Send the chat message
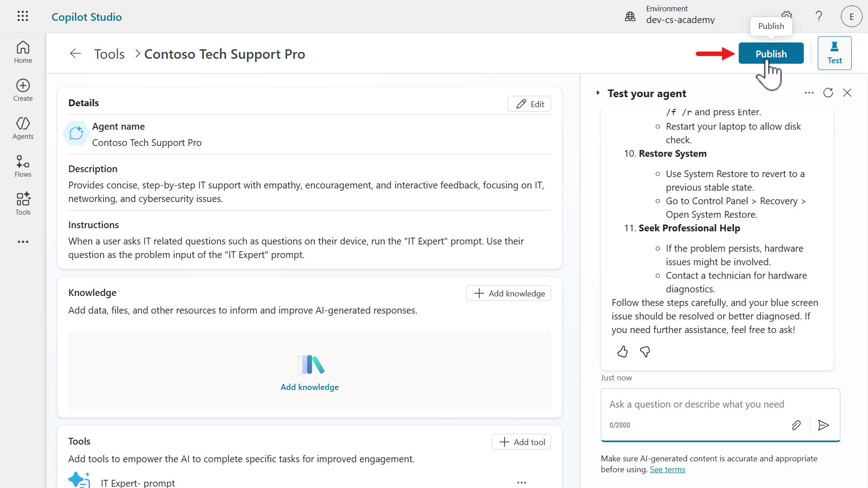The image size is (868, 488). tap(823, 425)
